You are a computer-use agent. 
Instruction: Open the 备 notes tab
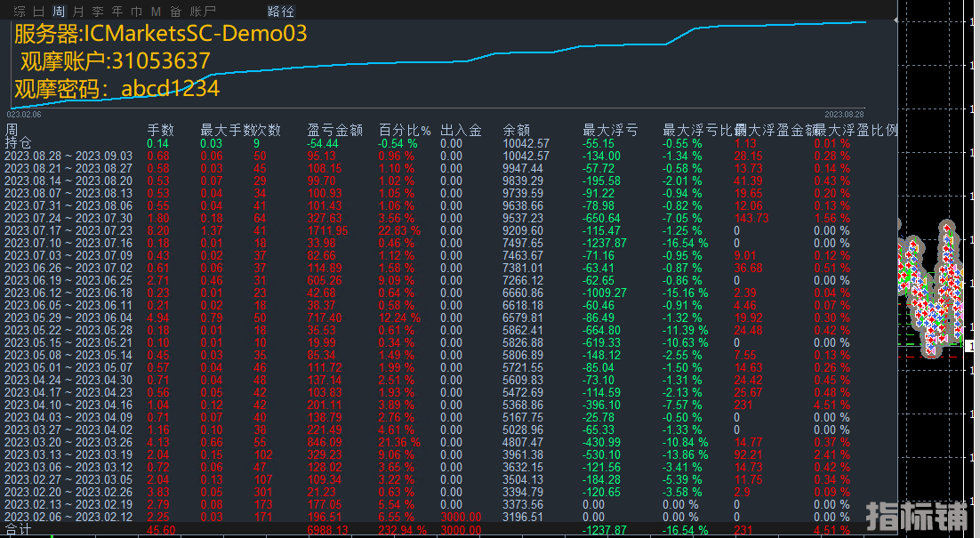pyautogui.click(x=175, y=12)
